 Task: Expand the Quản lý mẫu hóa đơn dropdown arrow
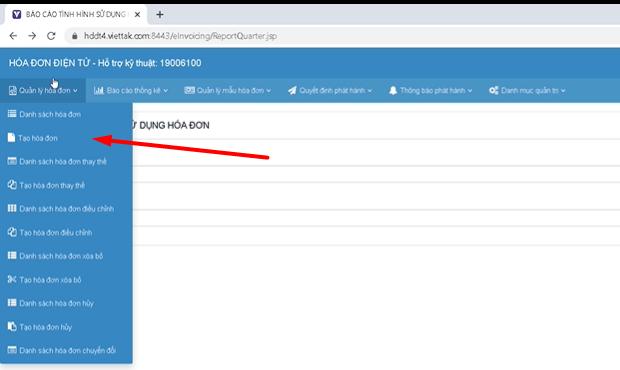(x=268, y=91)
